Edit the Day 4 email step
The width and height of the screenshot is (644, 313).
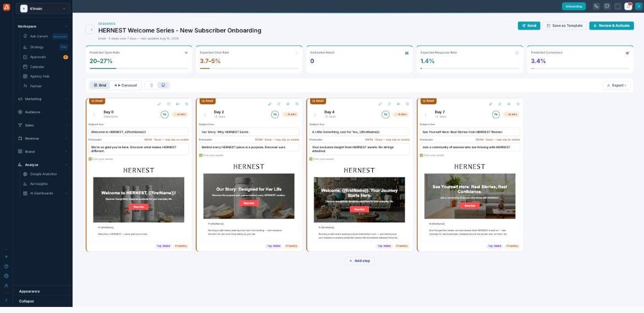coord(381,104)
